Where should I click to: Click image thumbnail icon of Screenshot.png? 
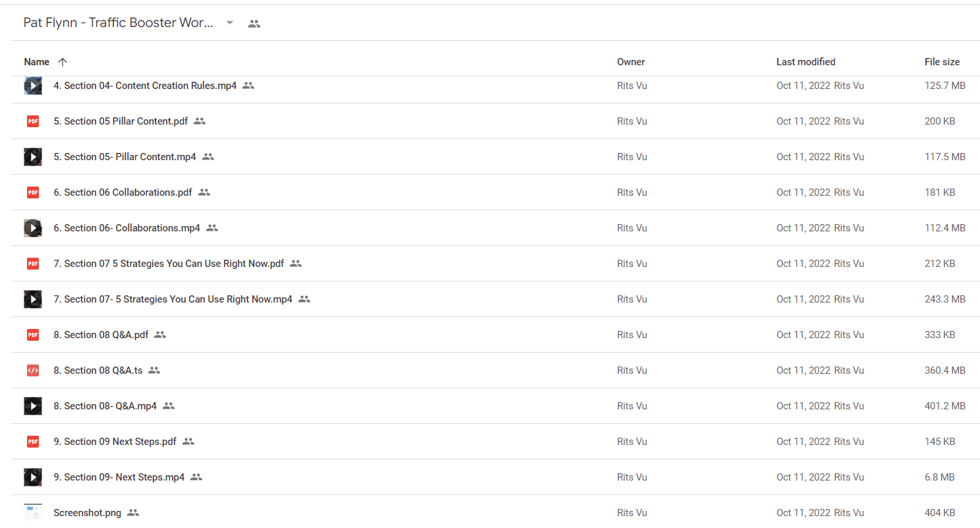(x=33, y=513)
